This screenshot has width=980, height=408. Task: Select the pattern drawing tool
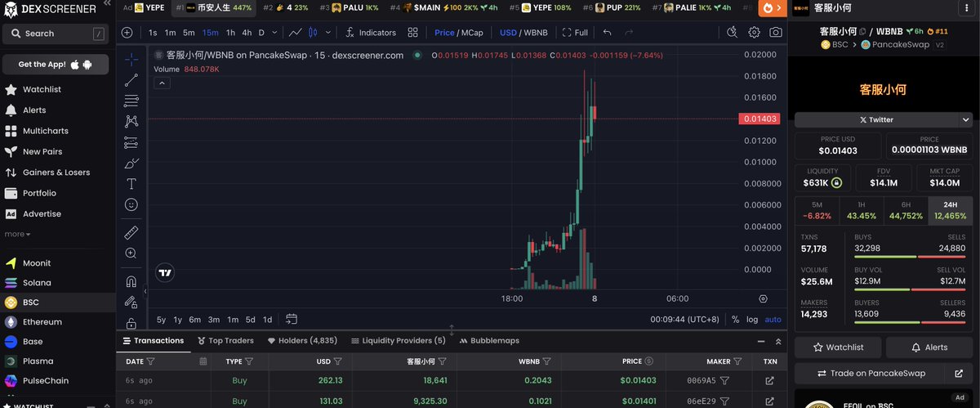131,121
